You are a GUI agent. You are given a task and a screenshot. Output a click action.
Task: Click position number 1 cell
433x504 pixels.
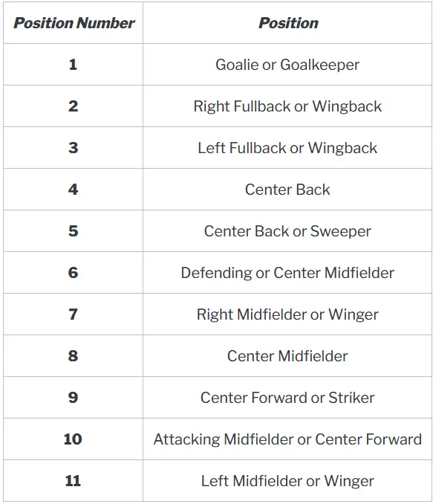point(74,64)
